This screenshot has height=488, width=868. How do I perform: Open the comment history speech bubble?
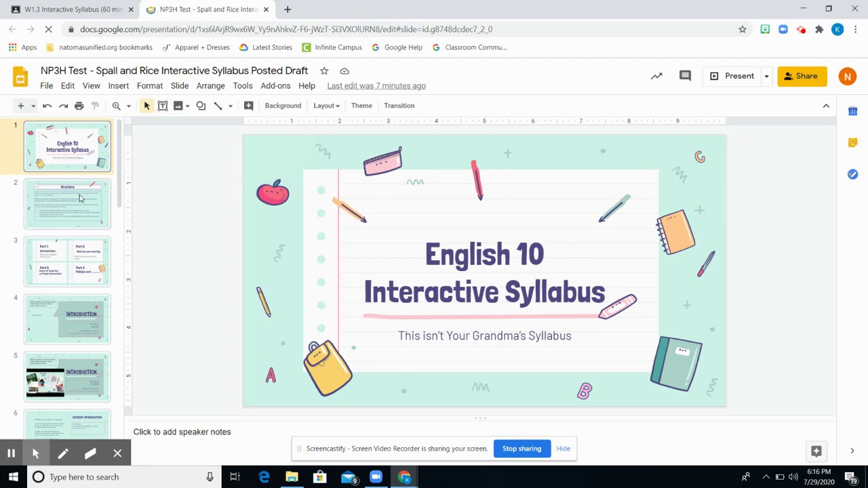click(x=685, y=76)
